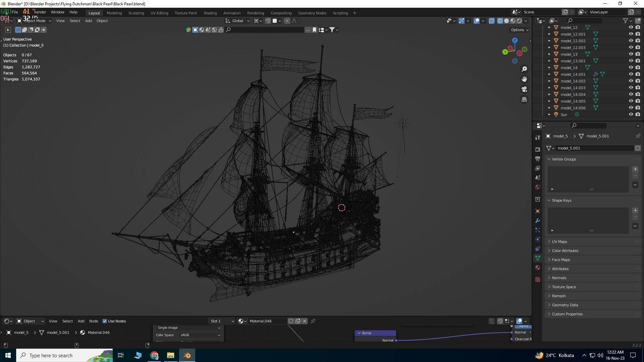Viewport: 644px width, 362px height.
Task: Open the Material properties tab
Action: [x=538, y=267]
